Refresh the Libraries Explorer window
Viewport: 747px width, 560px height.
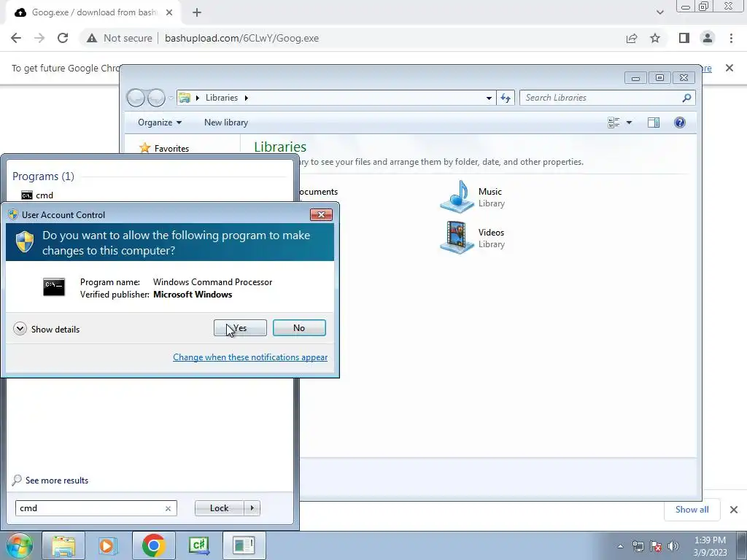[x=506, y=98]
